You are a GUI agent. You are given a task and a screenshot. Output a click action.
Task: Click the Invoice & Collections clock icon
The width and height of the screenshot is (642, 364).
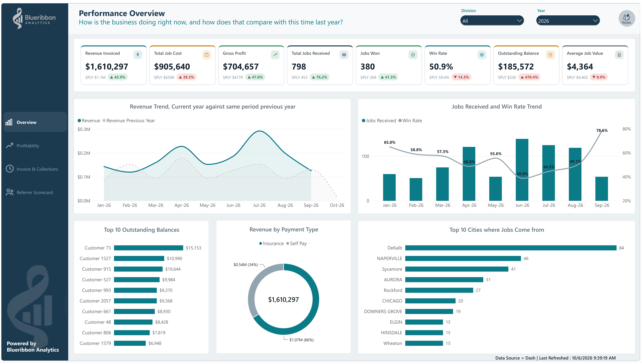10,169
